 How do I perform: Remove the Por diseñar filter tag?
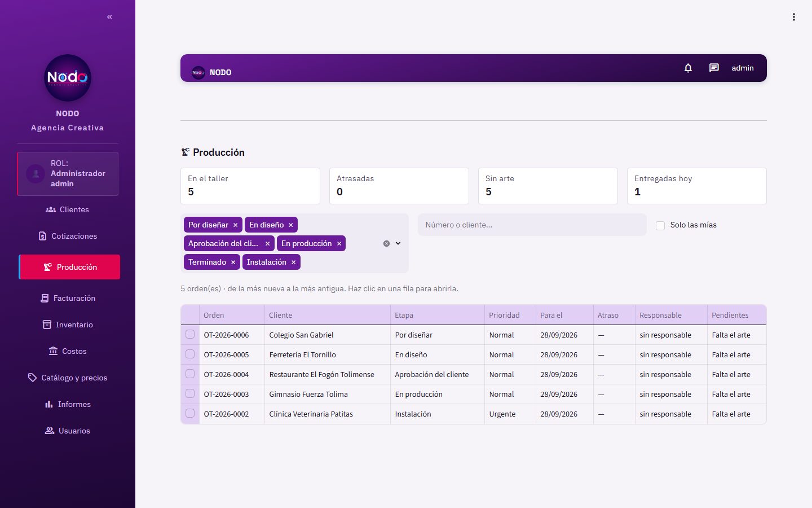235,225
